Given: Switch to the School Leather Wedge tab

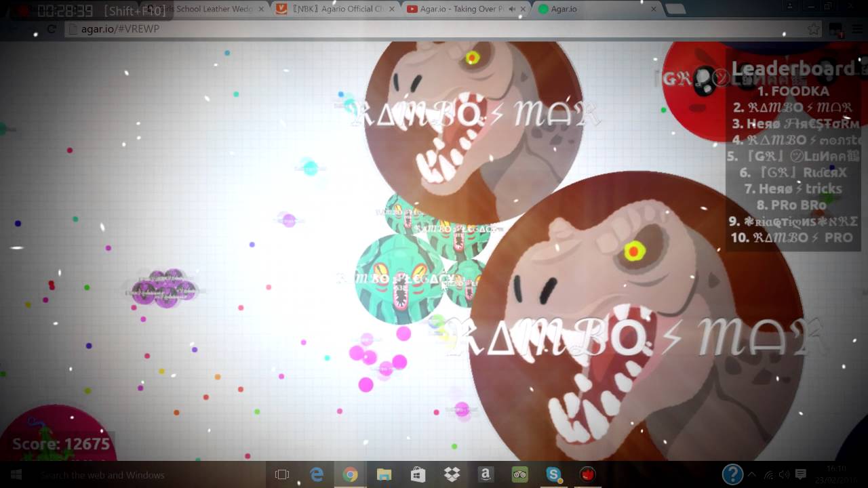Looking at the screenshot, I should (203, 9).
